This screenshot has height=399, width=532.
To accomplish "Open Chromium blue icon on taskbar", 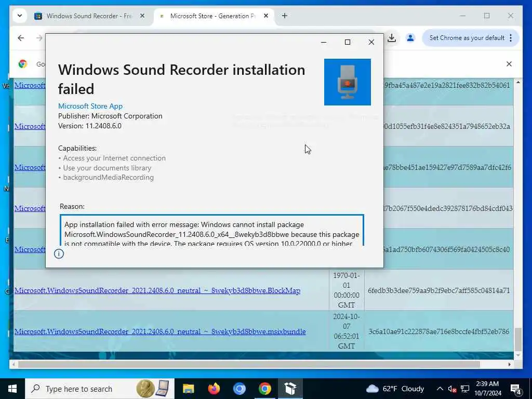I will [239, 389].
